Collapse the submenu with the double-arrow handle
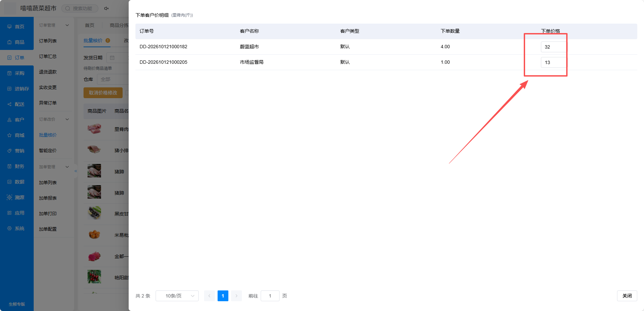The width and height of the screenshot is (644, 311). [76, 171]
